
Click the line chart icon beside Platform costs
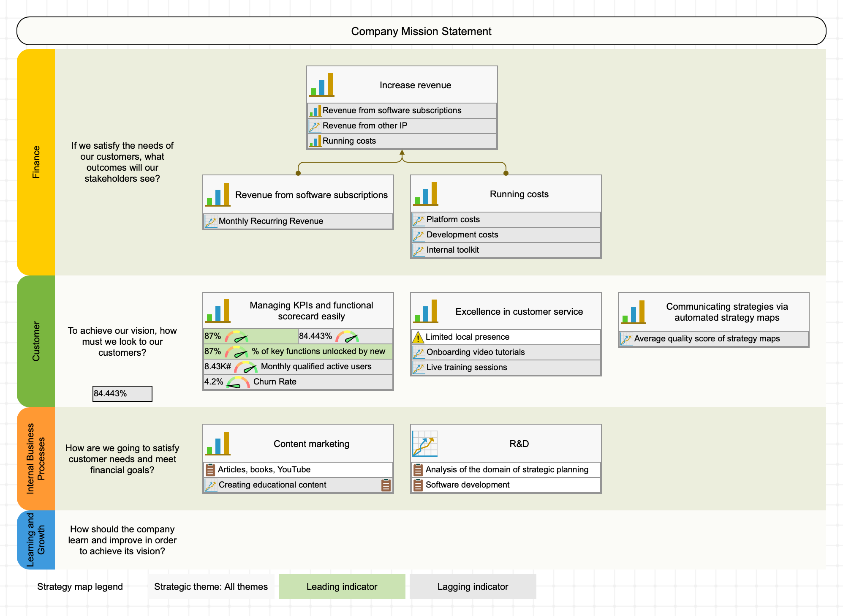tap(418, 219)
